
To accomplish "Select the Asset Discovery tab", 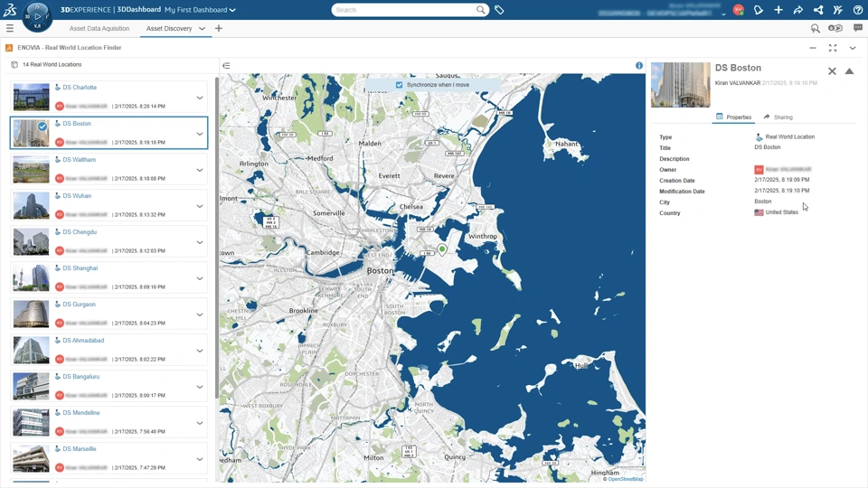I will coord(169,28).
